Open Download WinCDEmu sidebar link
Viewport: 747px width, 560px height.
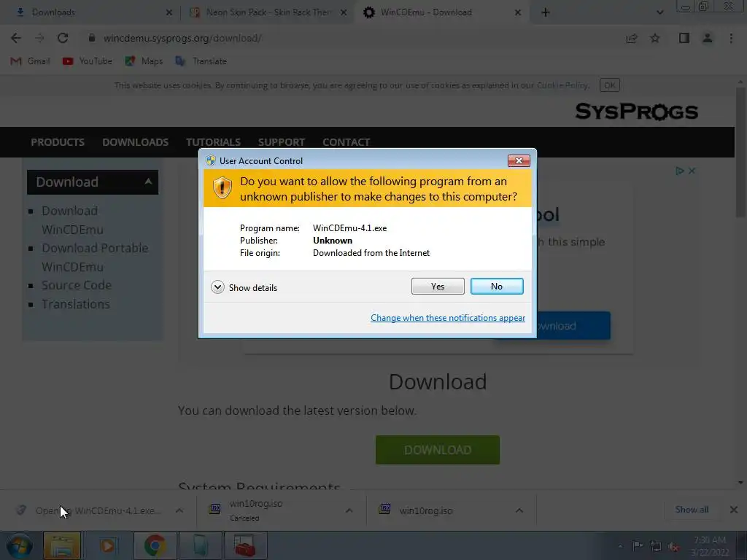coord(72,220)
